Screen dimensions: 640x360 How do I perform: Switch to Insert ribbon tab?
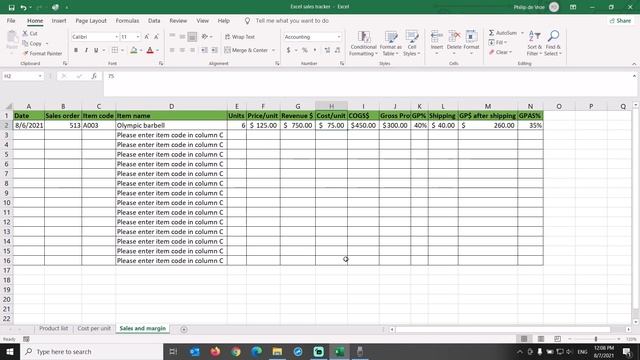click(59, 21)
